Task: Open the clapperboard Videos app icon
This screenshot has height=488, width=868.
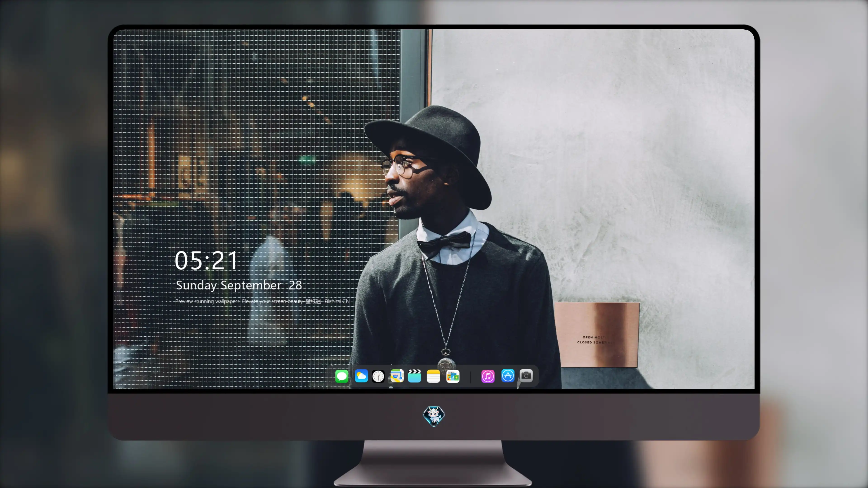Action: [415, 376]
